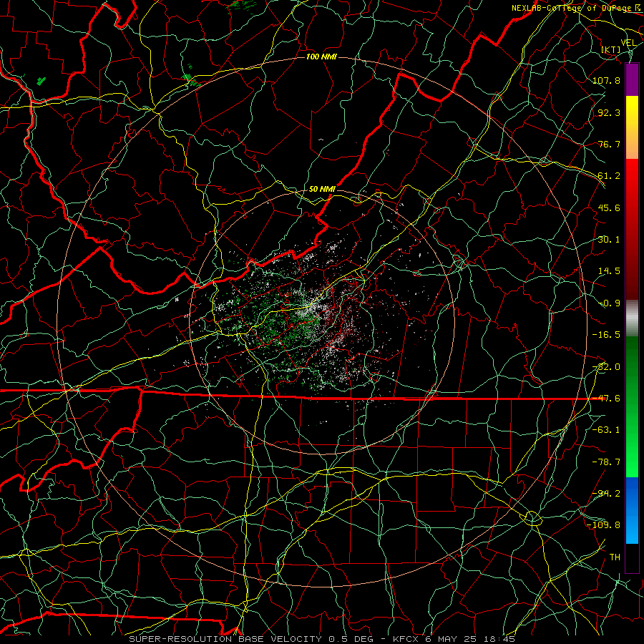
Task: Click the 61.2 velocity scale value
Action: 609,176
